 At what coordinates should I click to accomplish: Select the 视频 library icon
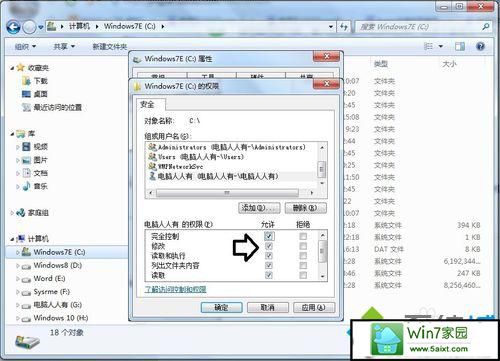[26, 147]
